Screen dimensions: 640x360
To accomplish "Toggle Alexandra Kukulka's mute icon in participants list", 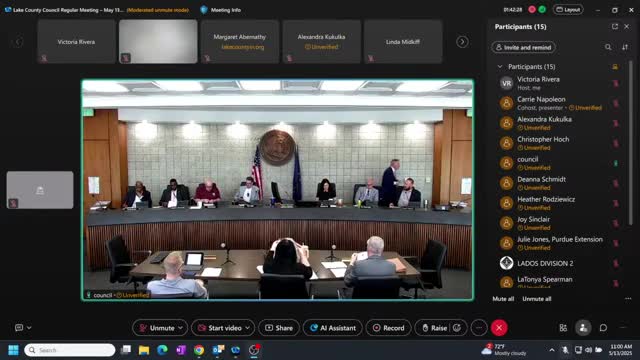I will 616,123.
